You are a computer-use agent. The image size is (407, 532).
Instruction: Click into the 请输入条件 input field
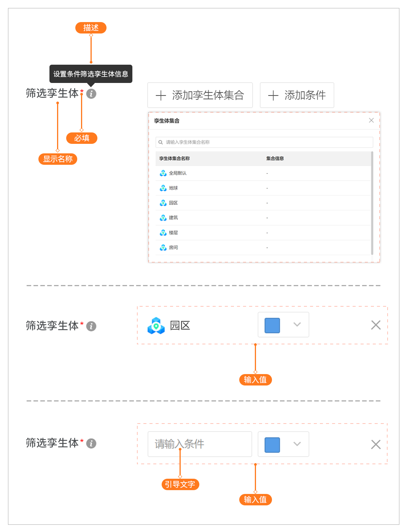coord(200,444)
